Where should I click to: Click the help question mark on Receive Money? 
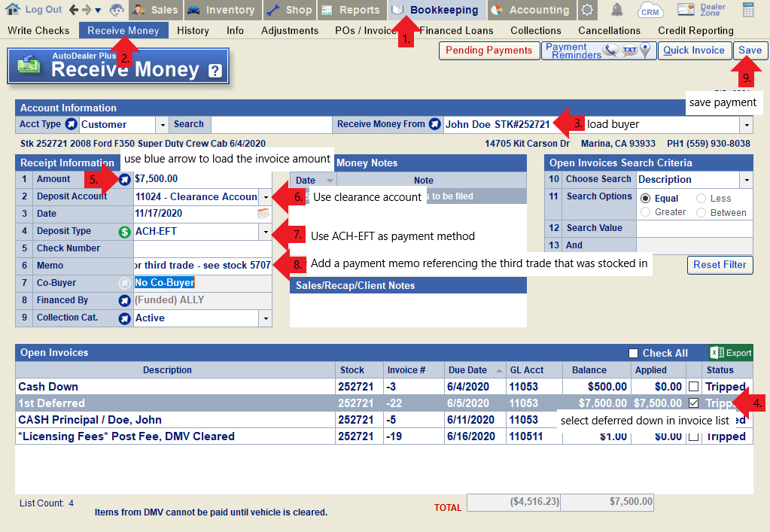pyautogui.click(x=215, y=71)
